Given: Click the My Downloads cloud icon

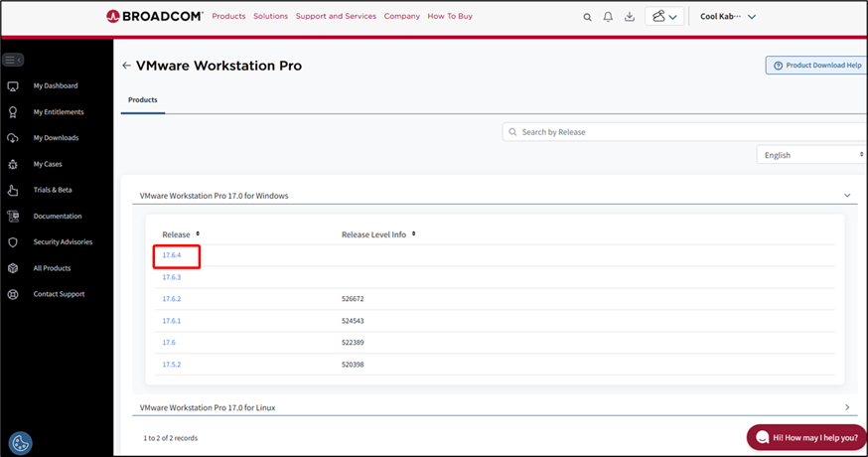Looking at the screenshot, I should click(13, 138).
